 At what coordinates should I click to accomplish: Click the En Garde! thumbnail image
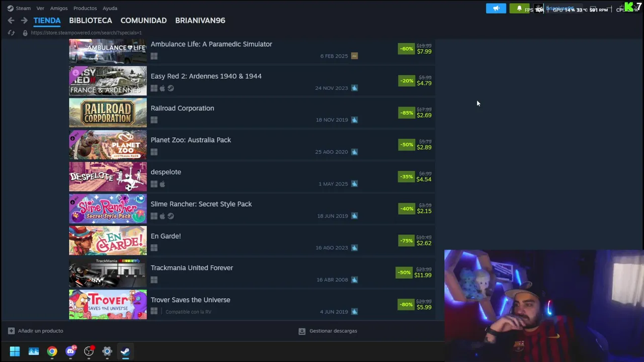108,240
